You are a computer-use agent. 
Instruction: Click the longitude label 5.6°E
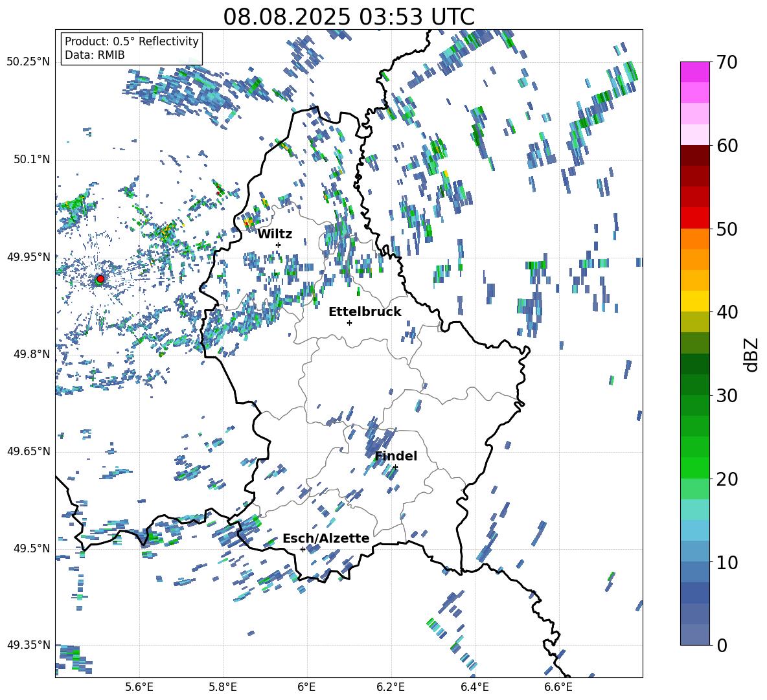coord(139,687)
